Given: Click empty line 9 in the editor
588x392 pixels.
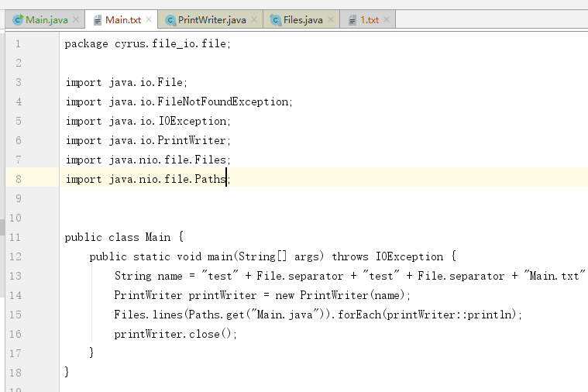Looking at the screenshot, I should point(323,199).
